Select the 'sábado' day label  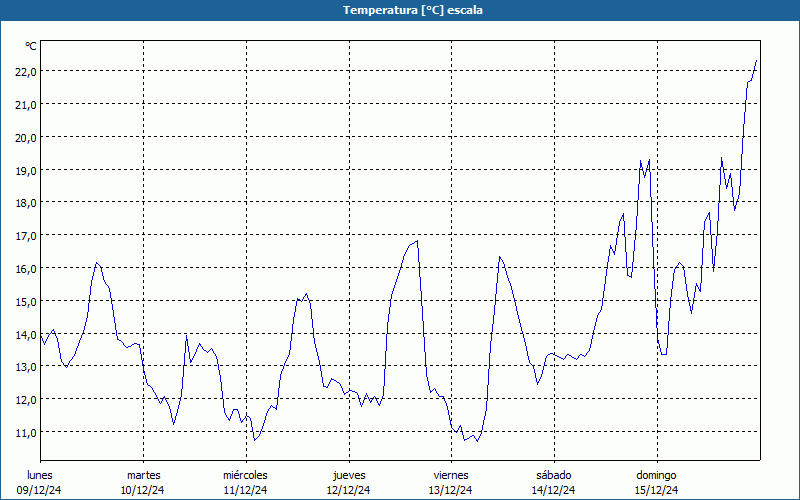[554, 475]
